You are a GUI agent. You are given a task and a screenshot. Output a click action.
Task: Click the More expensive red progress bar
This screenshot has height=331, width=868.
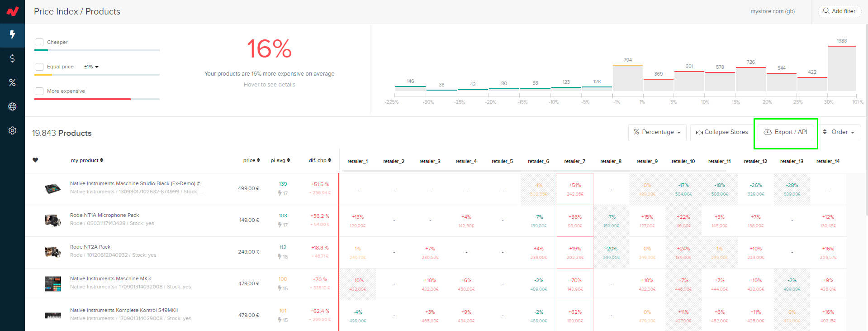[97, 99]
